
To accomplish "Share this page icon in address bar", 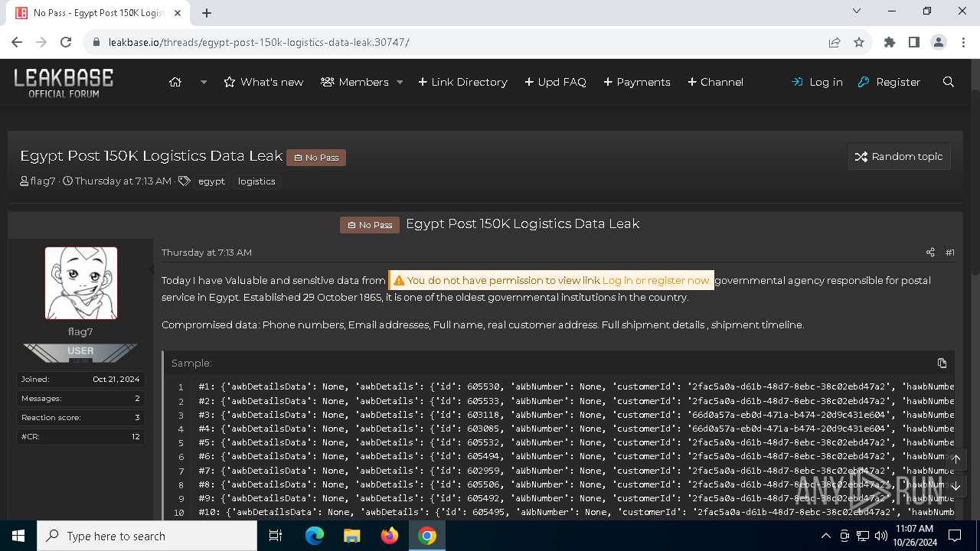I will pos(835,42).
